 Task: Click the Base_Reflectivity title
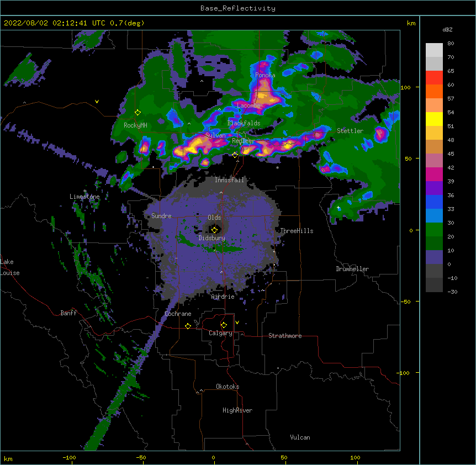tap(238, 8)
